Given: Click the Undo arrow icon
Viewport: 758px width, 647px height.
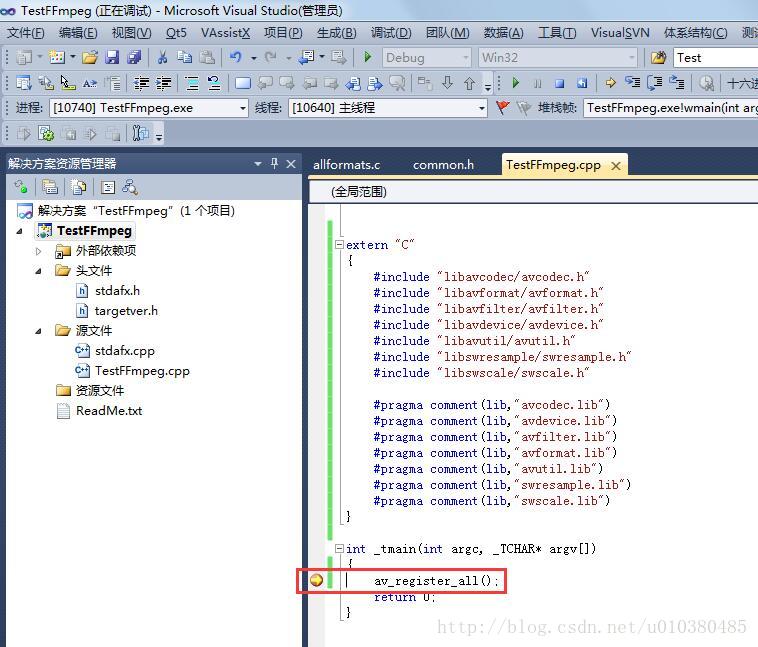Looking at the screenshot, I should pos(235,58).
